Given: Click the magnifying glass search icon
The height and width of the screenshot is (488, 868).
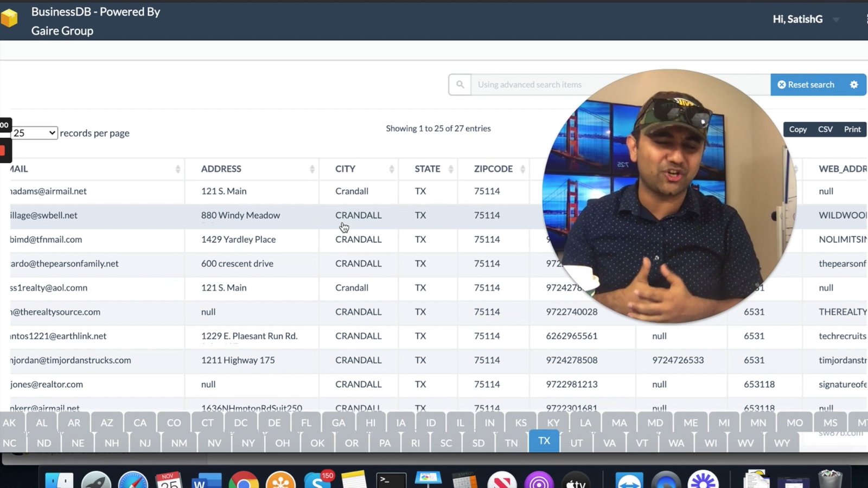Looking at the screenshot, I should (459, 85).
